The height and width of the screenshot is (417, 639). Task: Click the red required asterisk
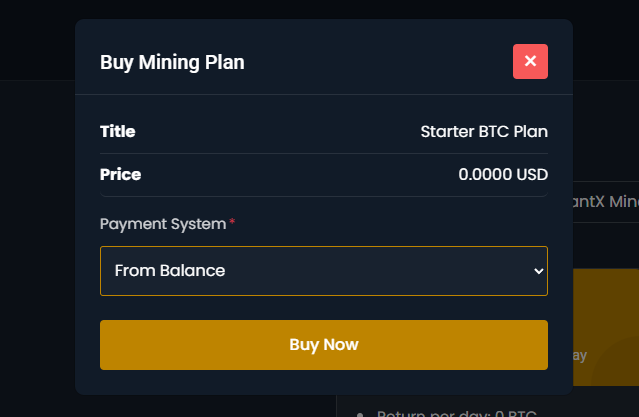232,222
